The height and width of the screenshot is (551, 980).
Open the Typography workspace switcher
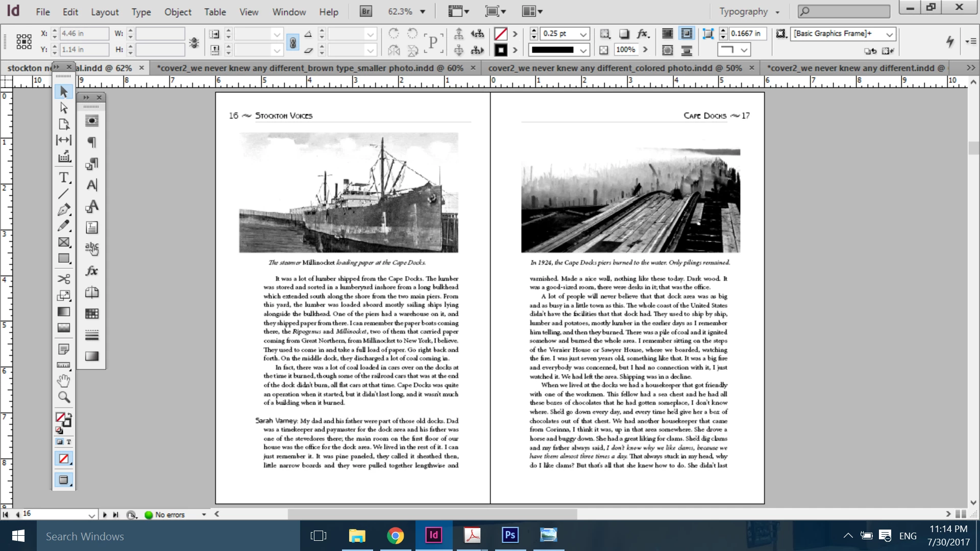tap(749, 12)
